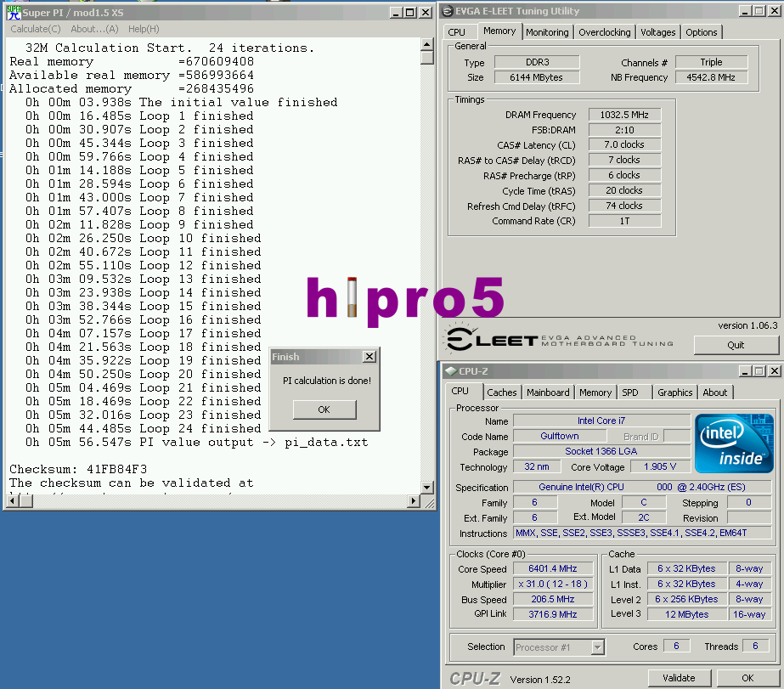Click the Super PI horizontal scrollbar right arrow
The image size is (784, 689).
tap(413, 500)
